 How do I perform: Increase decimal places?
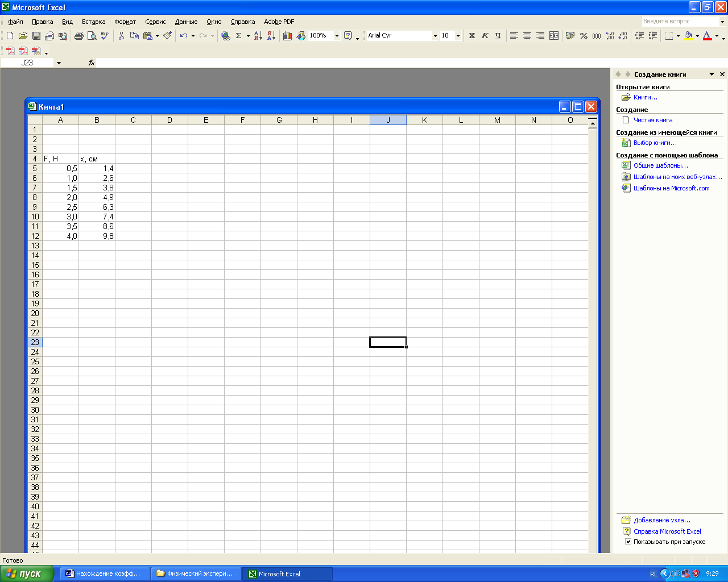pos(610,36)
